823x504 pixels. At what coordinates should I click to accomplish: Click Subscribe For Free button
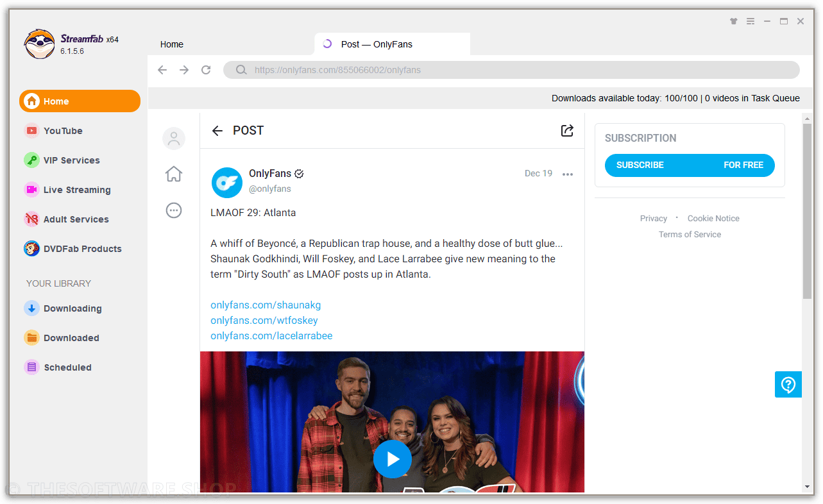tap(690, 165)
